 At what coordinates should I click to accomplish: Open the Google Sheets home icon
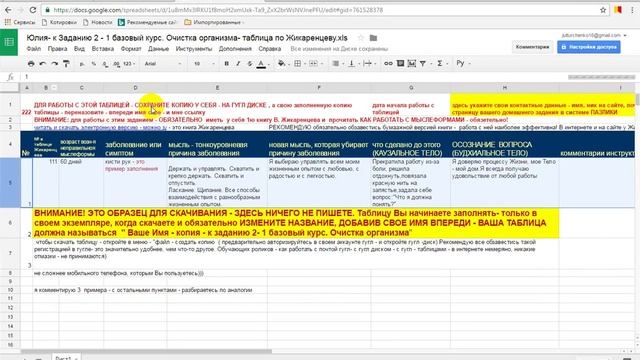click(x=9, y=42)
